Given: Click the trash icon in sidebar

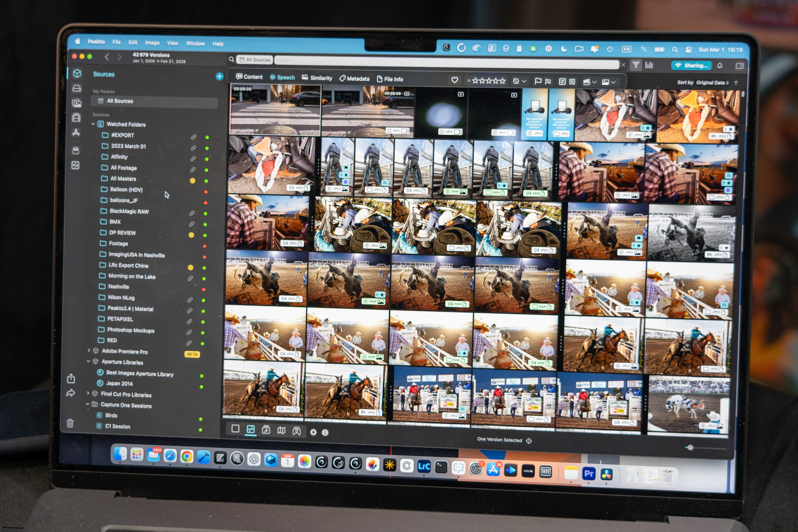Looking at the screenshot, I should (x=70, y=423).
